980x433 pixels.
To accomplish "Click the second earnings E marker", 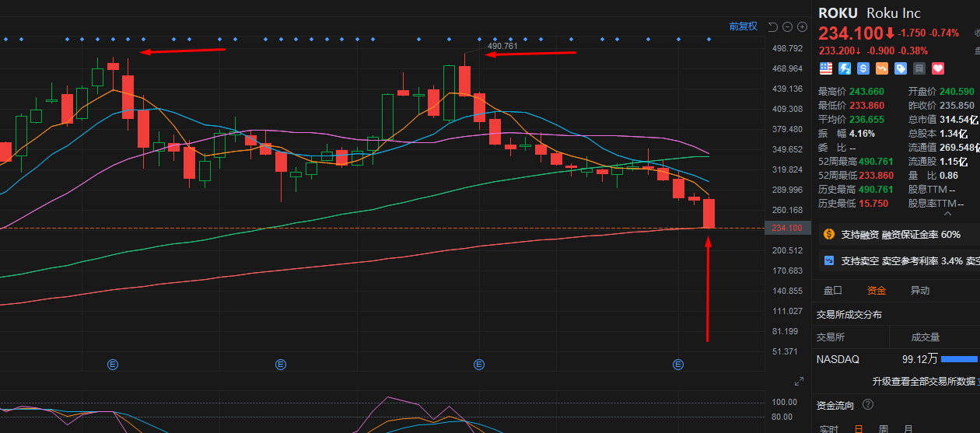I will (x=281, y=364).
